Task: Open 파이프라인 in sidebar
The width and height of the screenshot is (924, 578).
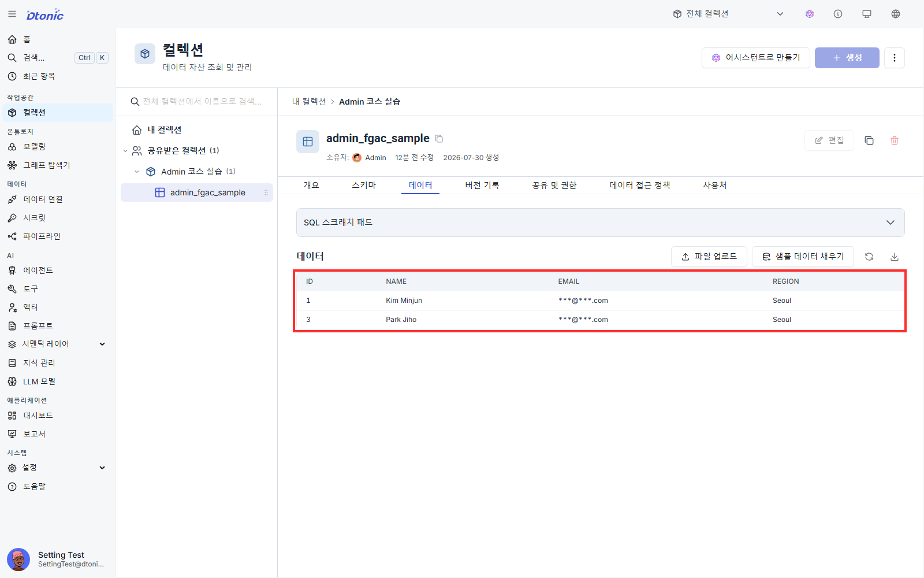Action: pos(58,236)
